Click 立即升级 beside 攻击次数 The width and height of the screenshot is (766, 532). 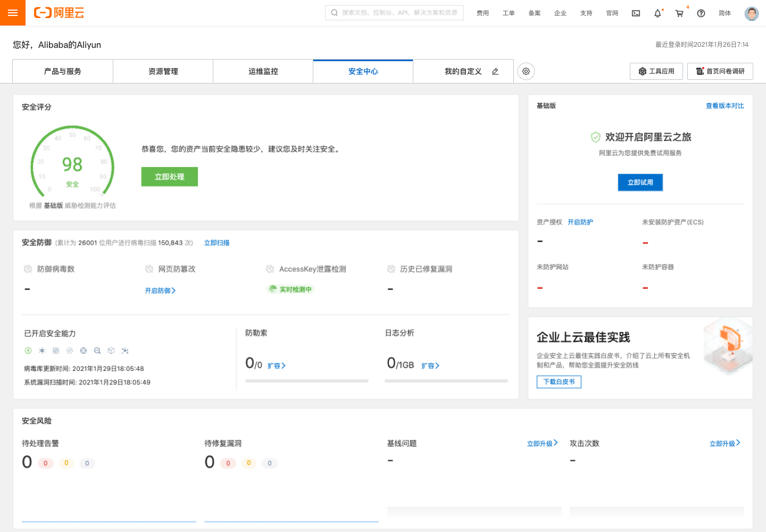click(725, 443)
